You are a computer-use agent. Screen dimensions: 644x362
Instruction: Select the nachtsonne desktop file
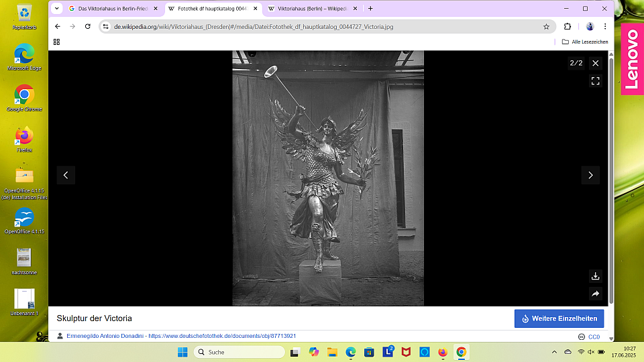[24, 261]
